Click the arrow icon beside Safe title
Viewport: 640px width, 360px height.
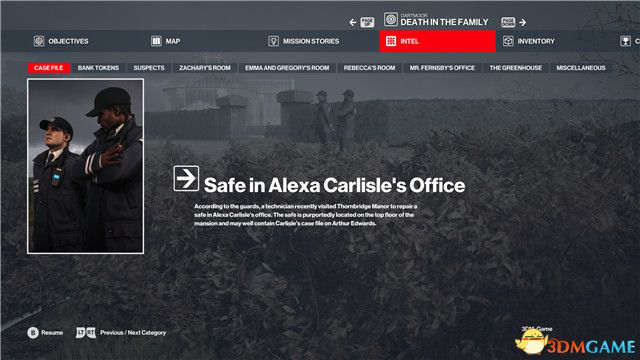[186, 178]
